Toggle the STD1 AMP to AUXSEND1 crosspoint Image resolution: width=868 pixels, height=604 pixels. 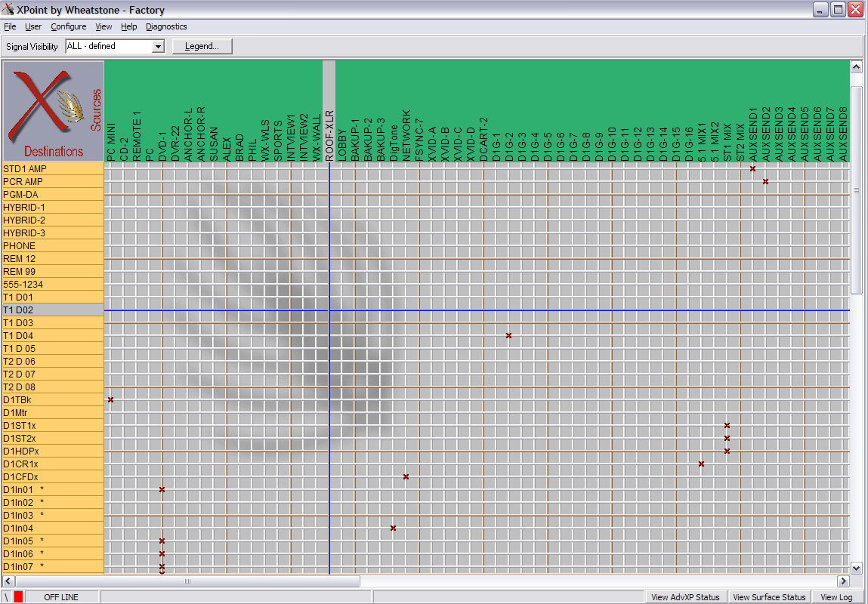(x=753, y=168)
